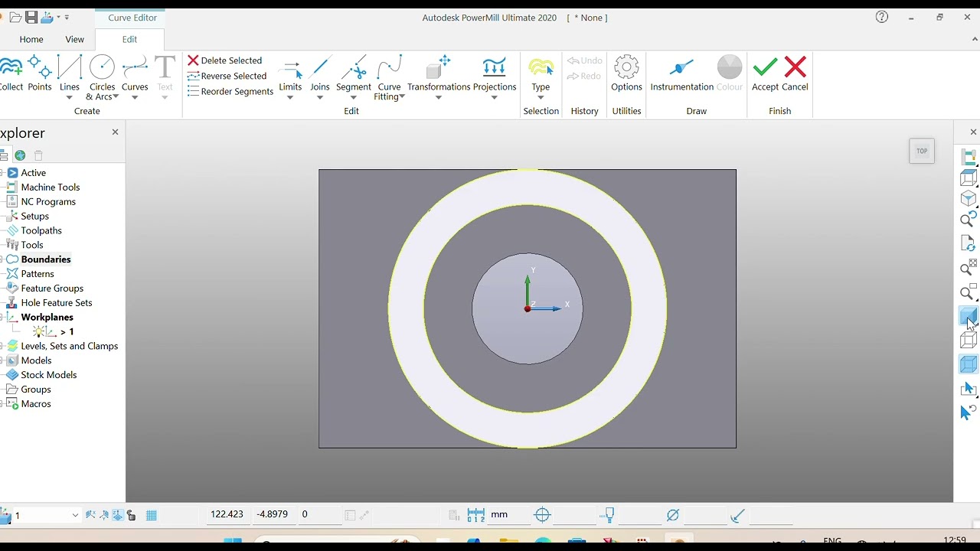The width and height of the screenshot is (980, 551).
Task: Toggle the grid icon in status bar
Action: pos(152,515)
